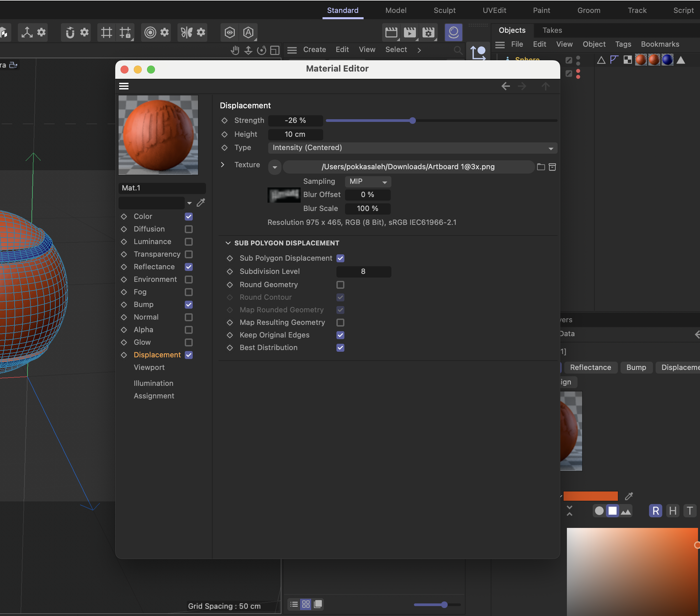This screenshot has width=700, height=616.
Task: Click the Edit Render Settings clapperboard icon
Action: tap(428, 32)
